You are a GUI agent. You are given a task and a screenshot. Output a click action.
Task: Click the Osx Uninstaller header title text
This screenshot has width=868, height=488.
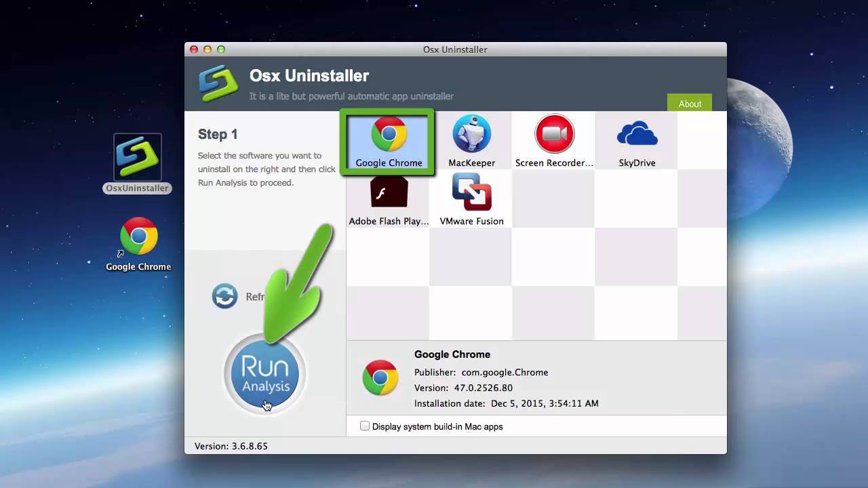tap(309, 76)
